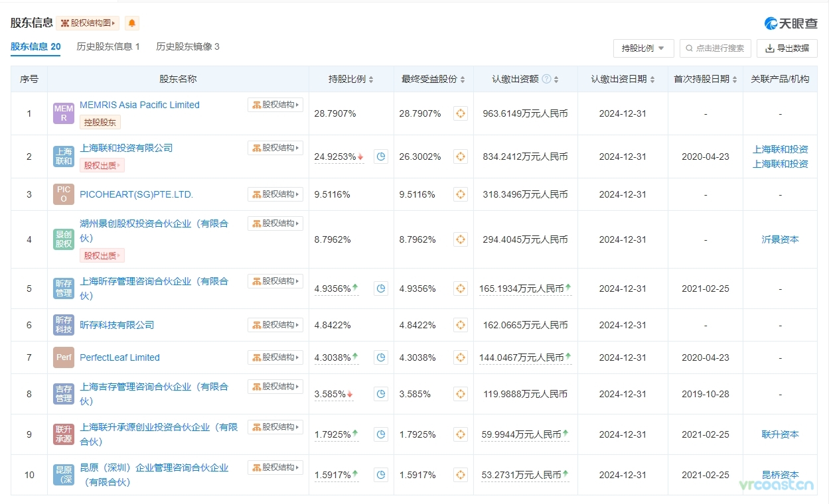Click the 景创股权 logo avatar

pos(64,239)
